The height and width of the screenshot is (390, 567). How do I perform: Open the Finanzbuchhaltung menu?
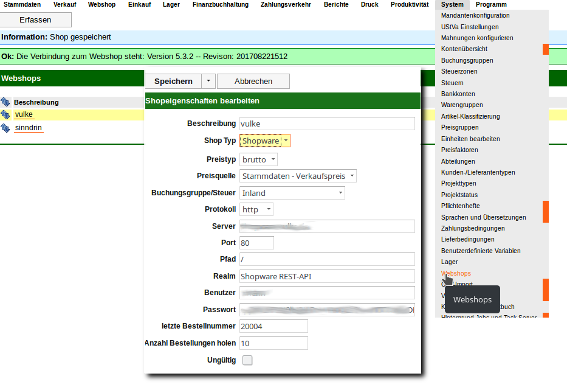point(220,5)
